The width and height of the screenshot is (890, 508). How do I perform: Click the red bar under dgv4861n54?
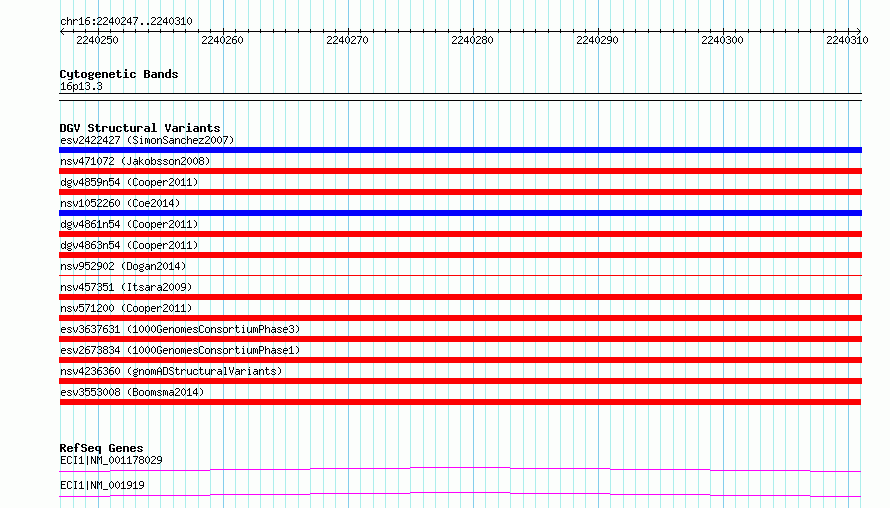(x=460, y=234)
